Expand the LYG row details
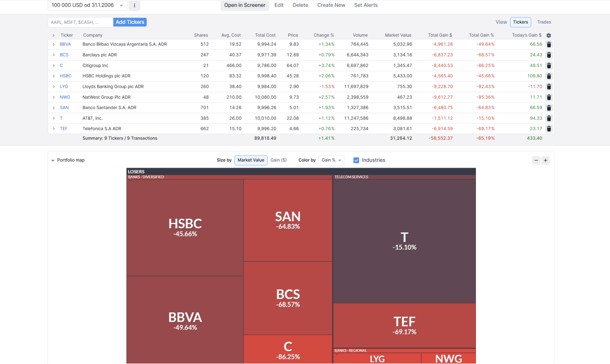Image resolution: width=610 pixels, height=364 pixels. [54, 86]
